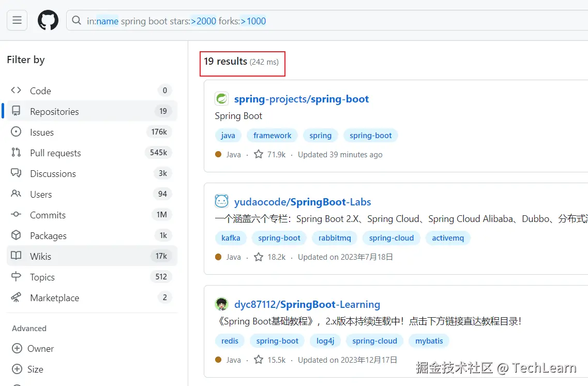Click the Pull requests icon
The image size is (588, 386).
pos(16,152)
